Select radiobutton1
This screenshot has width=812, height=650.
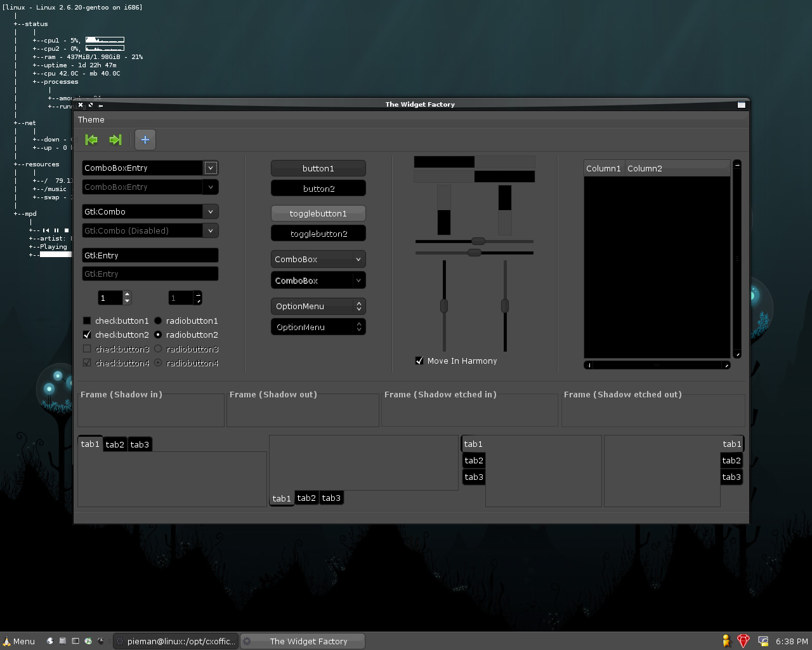point(158,321)
